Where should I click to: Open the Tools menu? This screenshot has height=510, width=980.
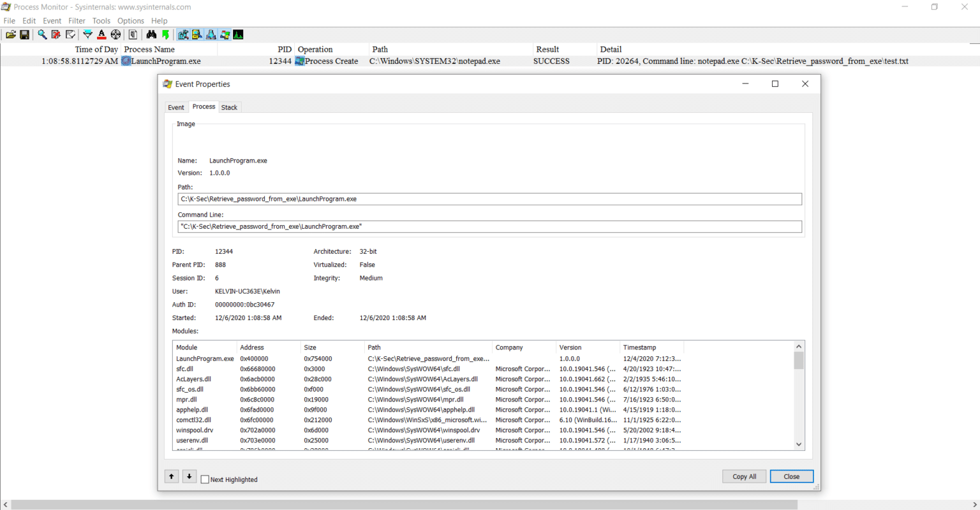(101, 20)
